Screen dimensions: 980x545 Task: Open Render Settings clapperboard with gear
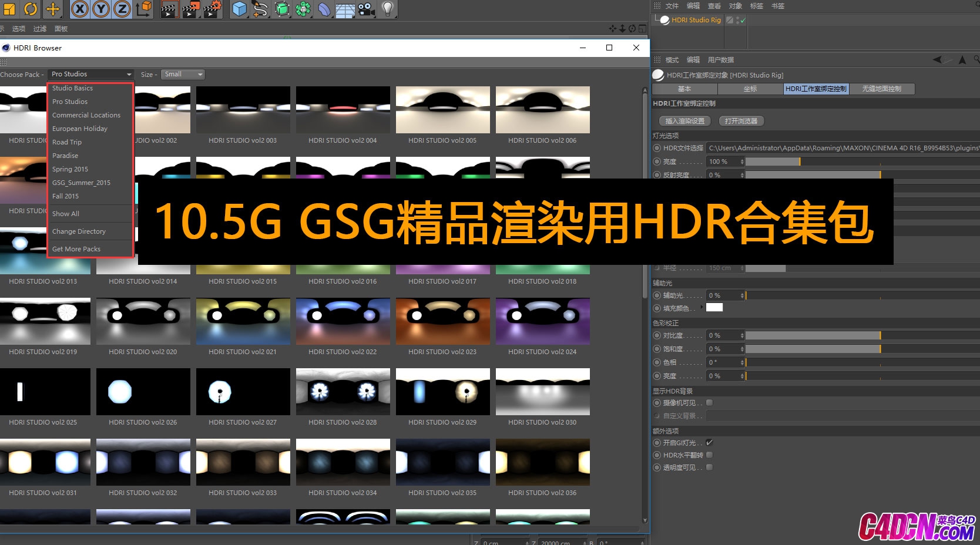(x=212, y=9)
